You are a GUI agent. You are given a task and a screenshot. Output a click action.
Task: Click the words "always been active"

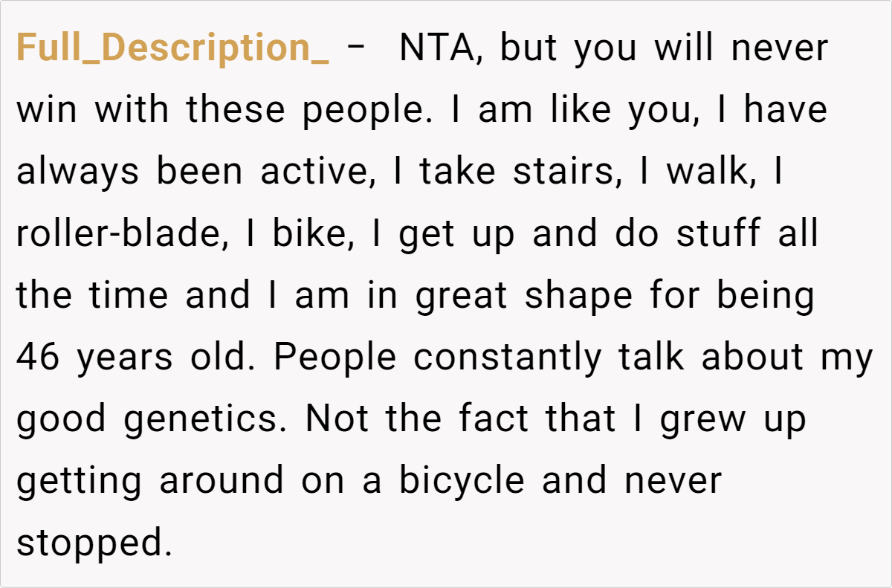[192, 172]
